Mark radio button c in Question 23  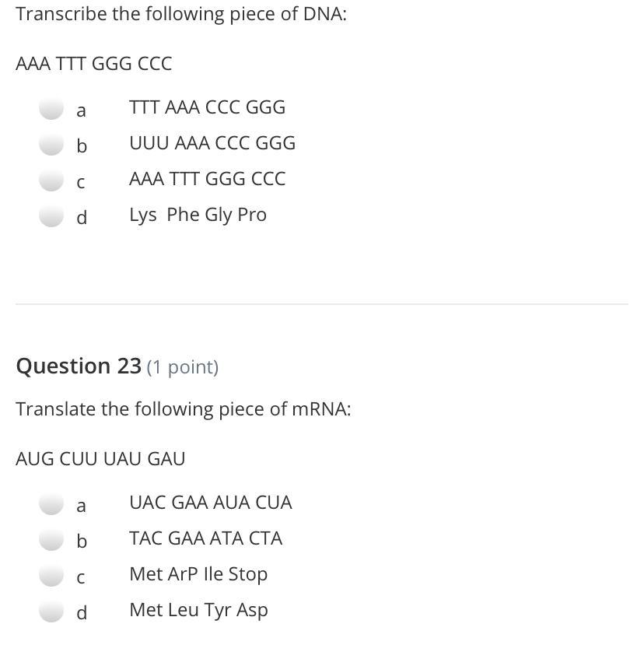coord(51,576)
